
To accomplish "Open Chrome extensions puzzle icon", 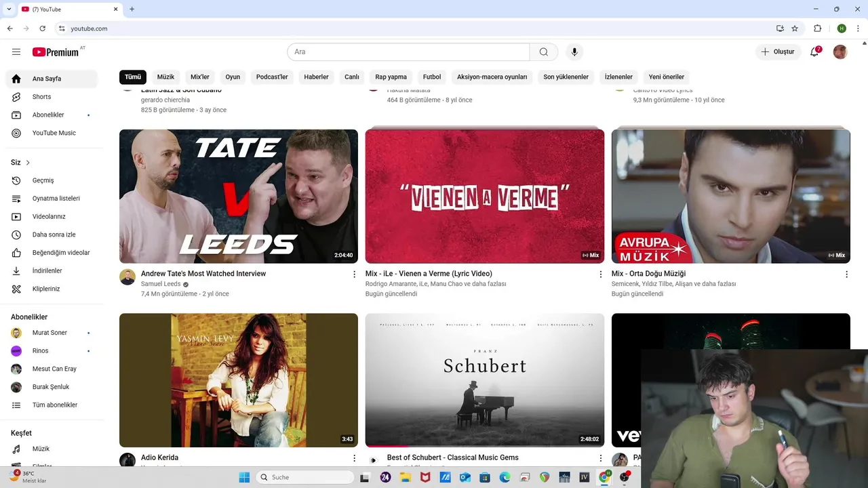I will click(x=817, y=28).
